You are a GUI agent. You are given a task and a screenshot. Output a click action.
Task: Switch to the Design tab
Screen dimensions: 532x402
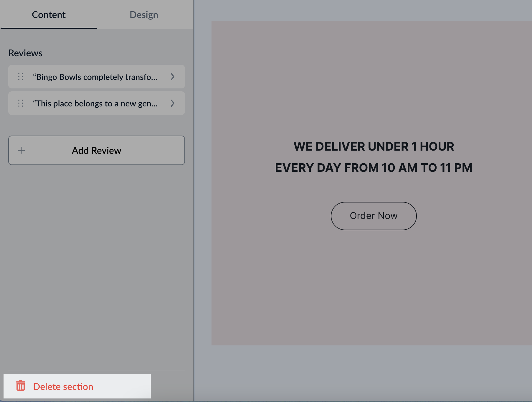pos(144,14)
